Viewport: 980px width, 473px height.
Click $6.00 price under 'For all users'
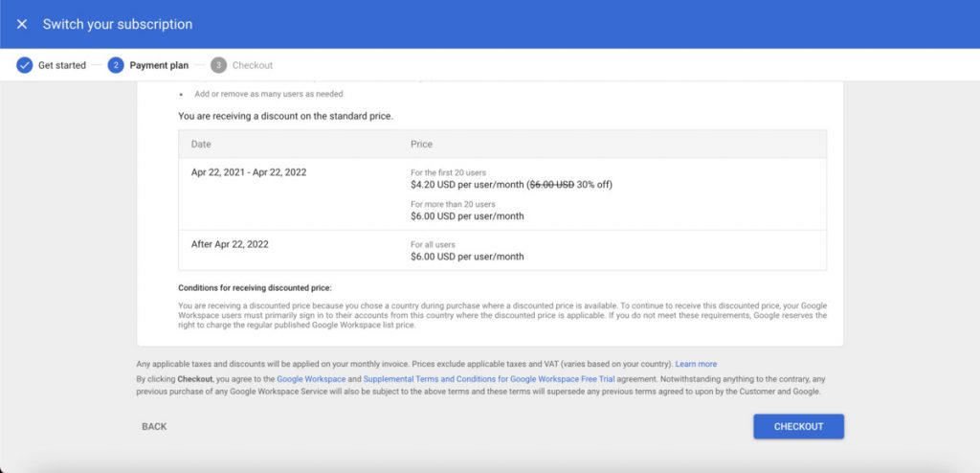467,257
